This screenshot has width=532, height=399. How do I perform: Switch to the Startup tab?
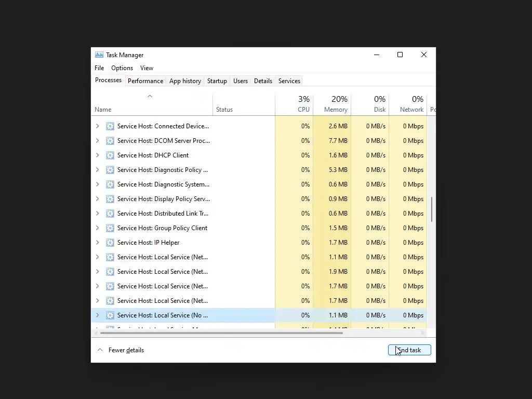pyautogui.click(x=217, y=81)
